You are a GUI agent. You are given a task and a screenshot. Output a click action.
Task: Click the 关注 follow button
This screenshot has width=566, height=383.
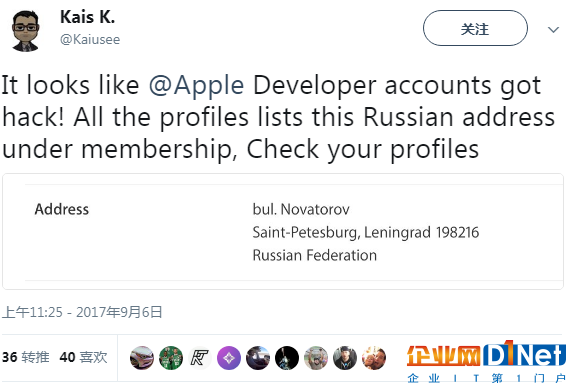coord(475,28)
